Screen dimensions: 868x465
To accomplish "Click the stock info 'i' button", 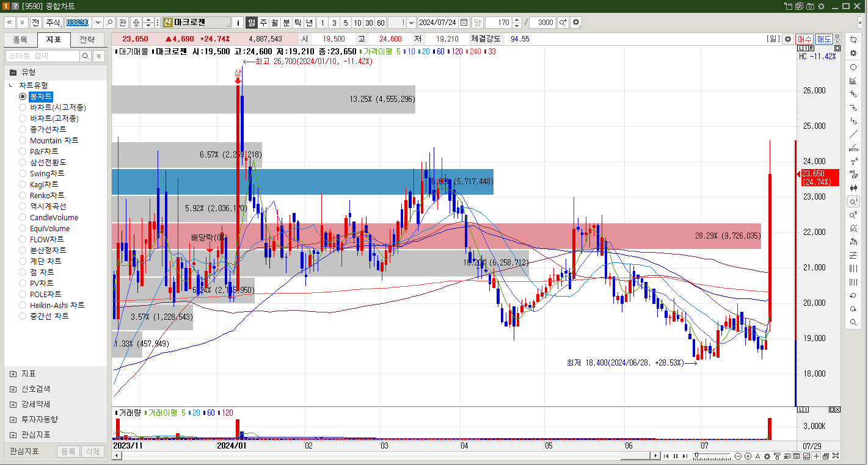I will point(238,23).
